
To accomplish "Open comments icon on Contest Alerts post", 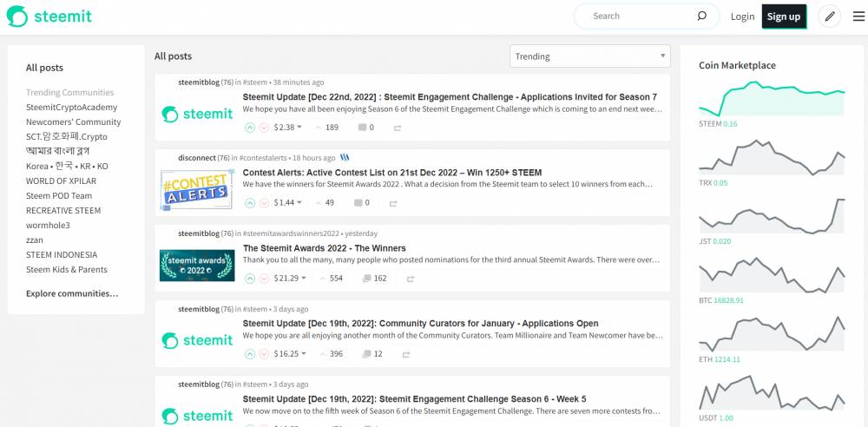I will [358, 203].
